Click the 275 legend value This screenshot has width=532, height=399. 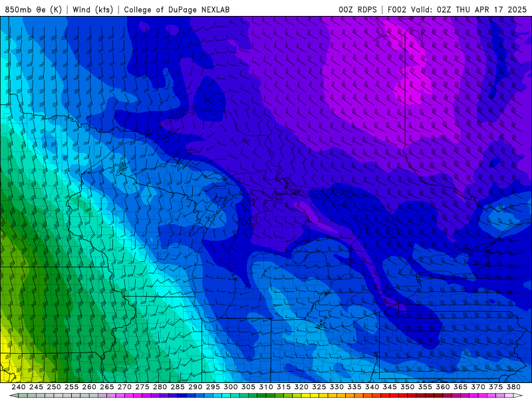(142, 387)
